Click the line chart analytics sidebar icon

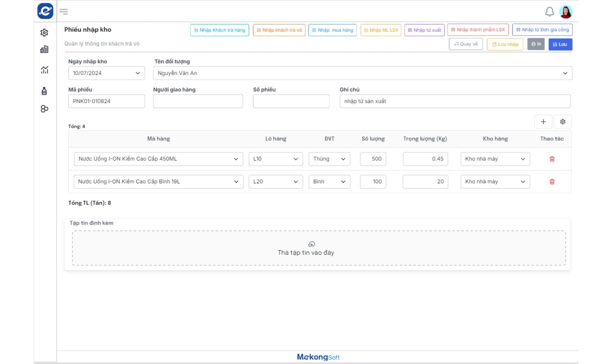(x=44, y=70)
